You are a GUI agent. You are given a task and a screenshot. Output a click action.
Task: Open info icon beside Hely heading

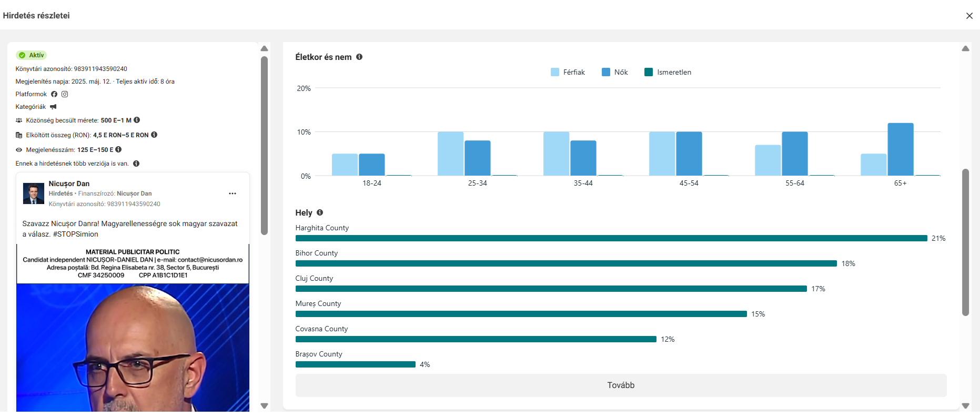pyautogui.click(x=320, y=212)
